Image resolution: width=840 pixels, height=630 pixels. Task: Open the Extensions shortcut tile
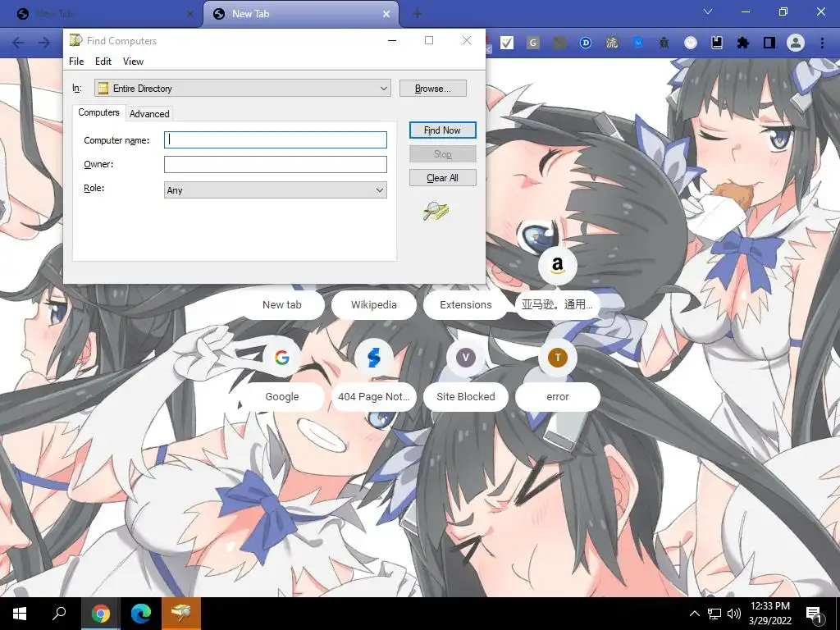tap(466, 305)
